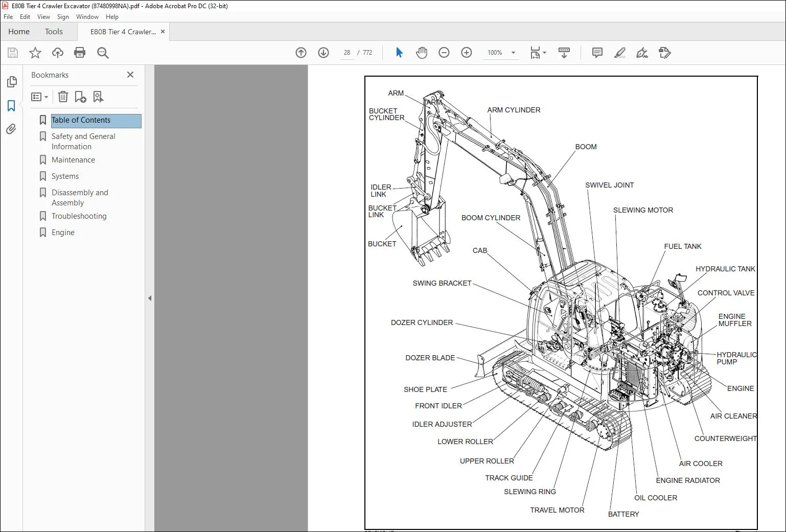Viewport: 786px width, 532px height.
Task: Click the SWIVEL JOINT diagram label
Action: click(609, 185)
